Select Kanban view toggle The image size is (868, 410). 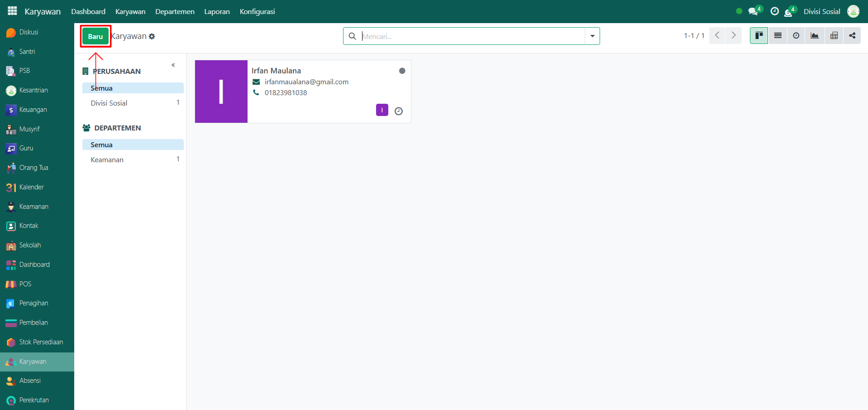[x=759, y=36]
